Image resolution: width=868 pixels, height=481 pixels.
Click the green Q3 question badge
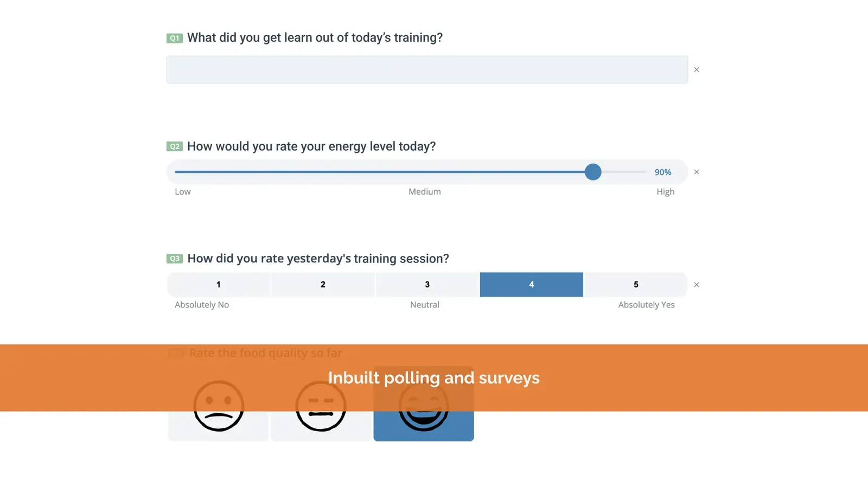[x=174, y=259]
